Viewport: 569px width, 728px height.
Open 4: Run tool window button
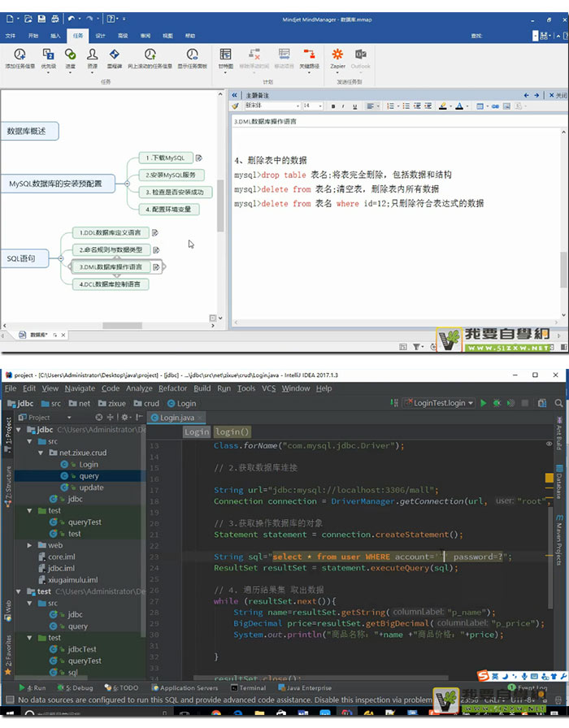[33, 687]
